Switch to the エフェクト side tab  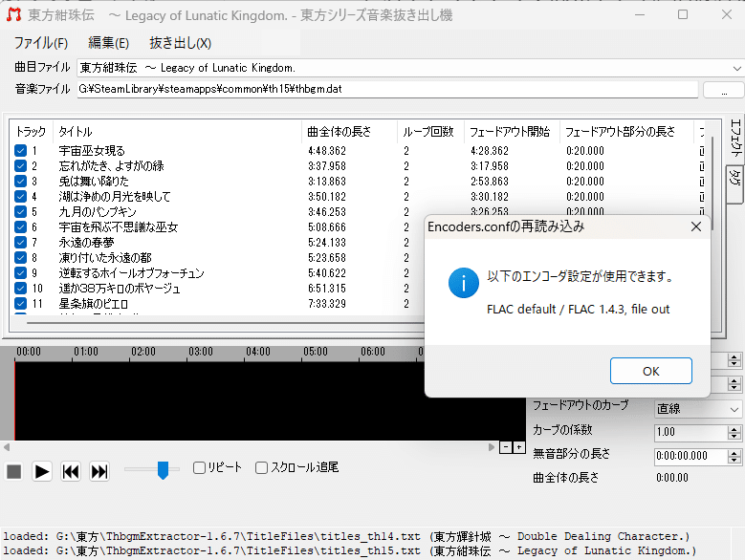[x=735, y=139]
